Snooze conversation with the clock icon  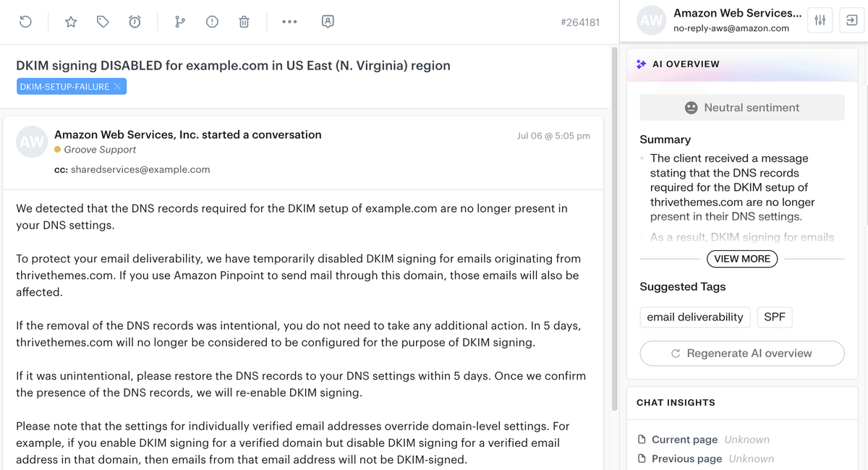[x=135, y=22]
